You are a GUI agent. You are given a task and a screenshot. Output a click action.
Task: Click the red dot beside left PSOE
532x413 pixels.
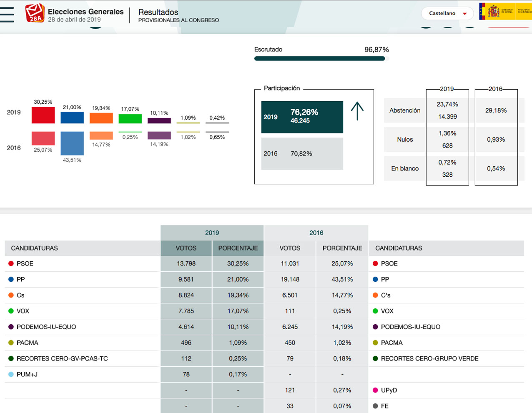click(x=11, y=263)
